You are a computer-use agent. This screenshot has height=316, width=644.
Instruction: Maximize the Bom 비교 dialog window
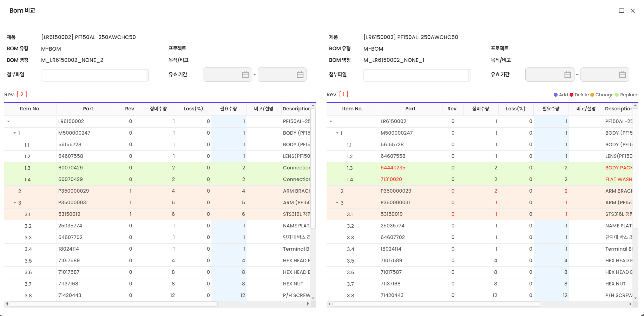[x=621, y=11]
